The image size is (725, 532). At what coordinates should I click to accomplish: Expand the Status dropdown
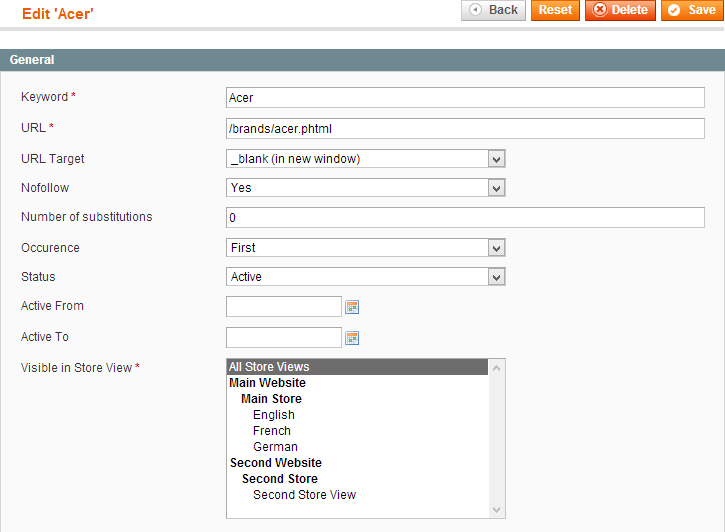pos(365,277)
